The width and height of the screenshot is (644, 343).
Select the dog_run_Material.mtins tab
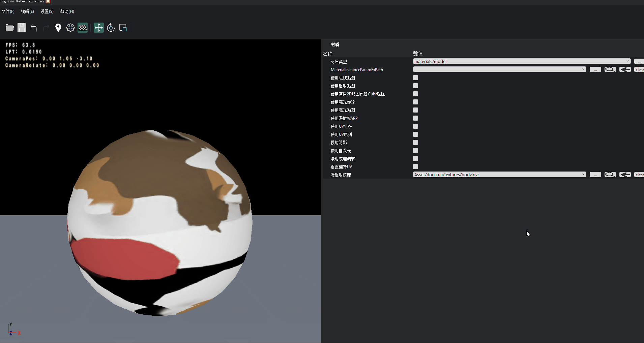tap(22, 2)
